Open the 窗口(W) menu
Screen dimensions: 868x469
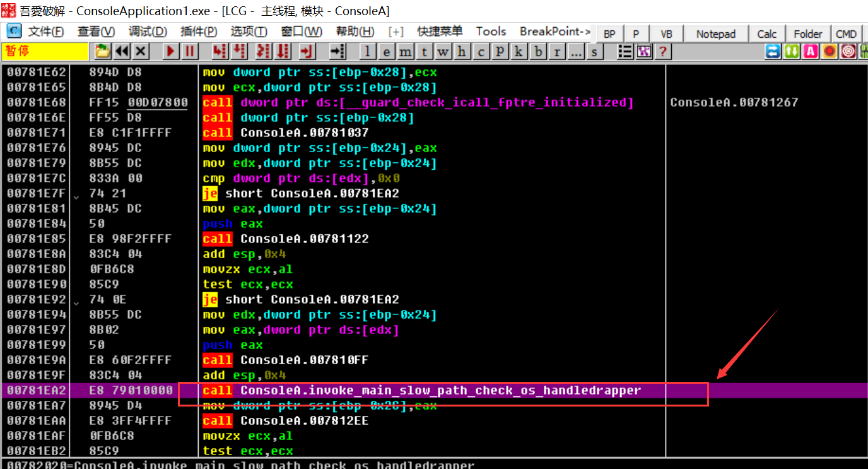coord(302,32)
